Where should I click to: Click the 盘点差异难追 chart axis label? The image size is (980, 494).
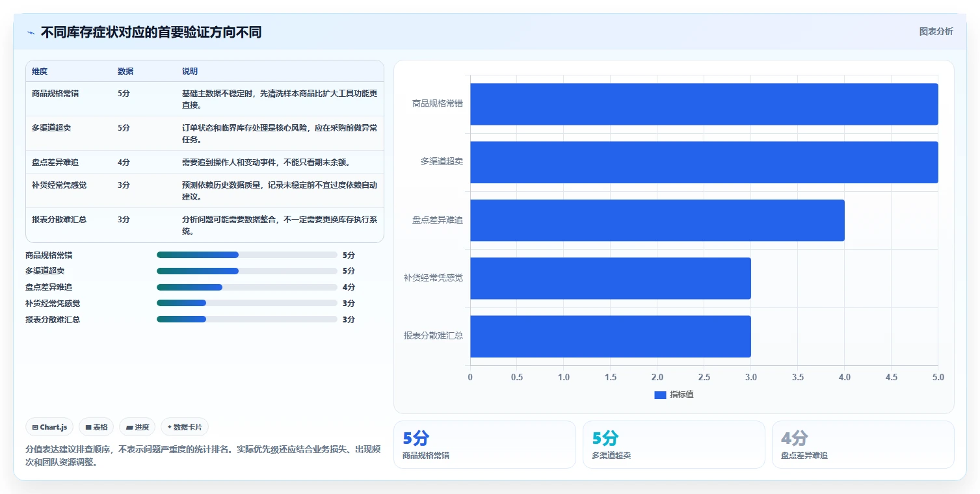tap(438, 220)
